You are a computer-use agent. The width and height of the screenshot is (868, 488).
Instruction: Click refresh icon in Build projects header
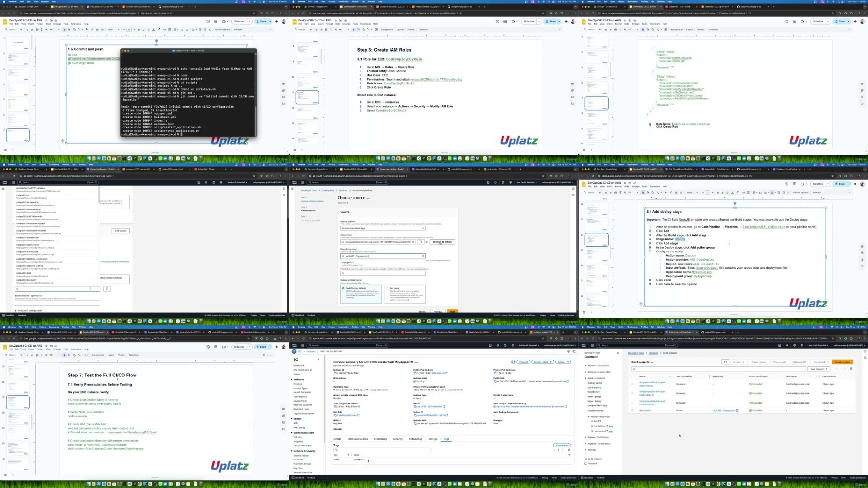pyautogui.click(x=725, y=362)
